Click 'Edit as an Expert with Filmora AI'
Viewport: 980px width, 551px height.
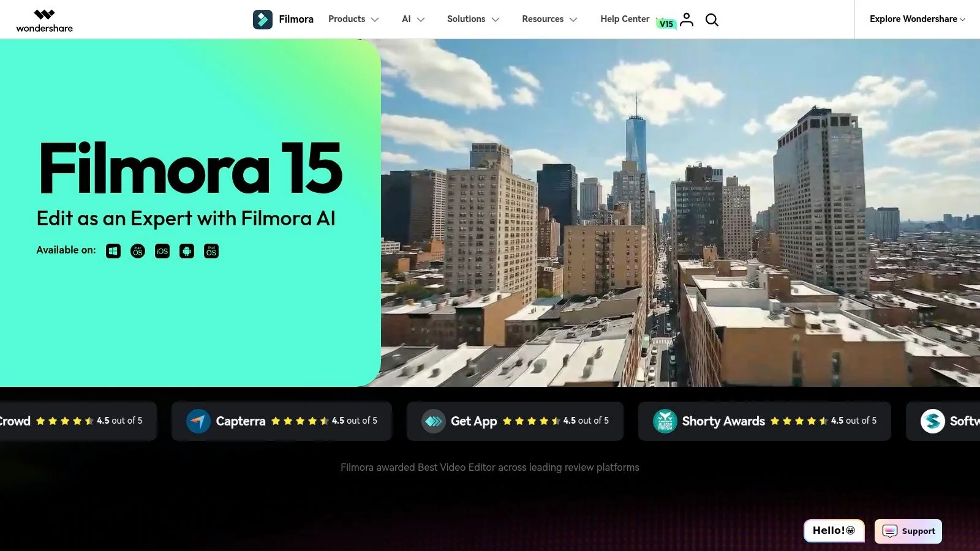tap(186, 219)
